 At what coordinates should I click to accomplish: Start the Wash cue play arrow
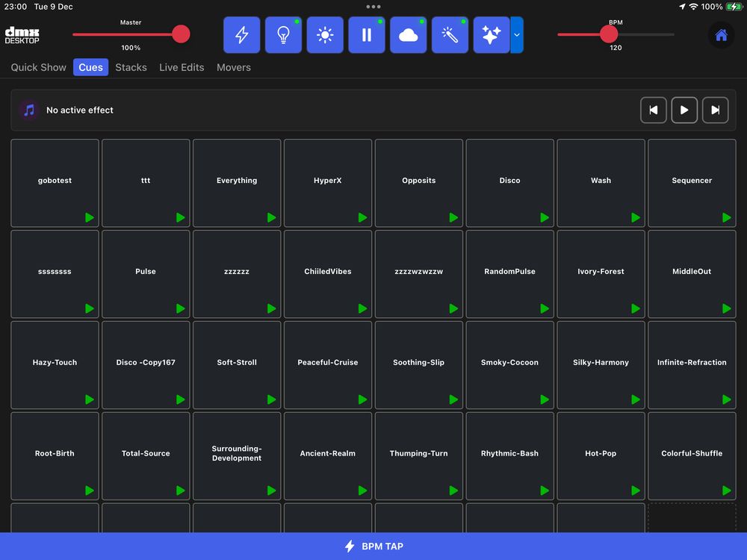[636, 217]
